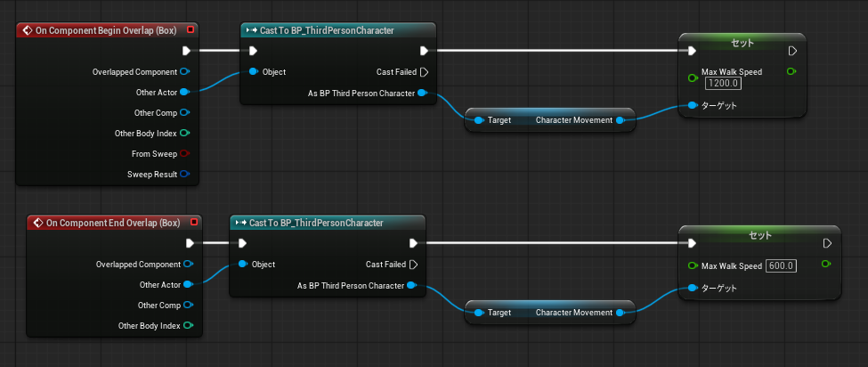Click the Cast Failed exec pin on lower cast node
This screenshot has height=367, width=868.
(x=413, y=264)
